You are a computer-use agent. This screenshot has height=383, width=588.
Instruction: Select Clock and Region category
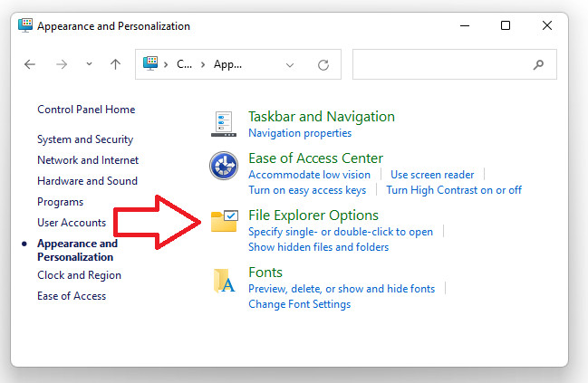(x=79, y=275)
